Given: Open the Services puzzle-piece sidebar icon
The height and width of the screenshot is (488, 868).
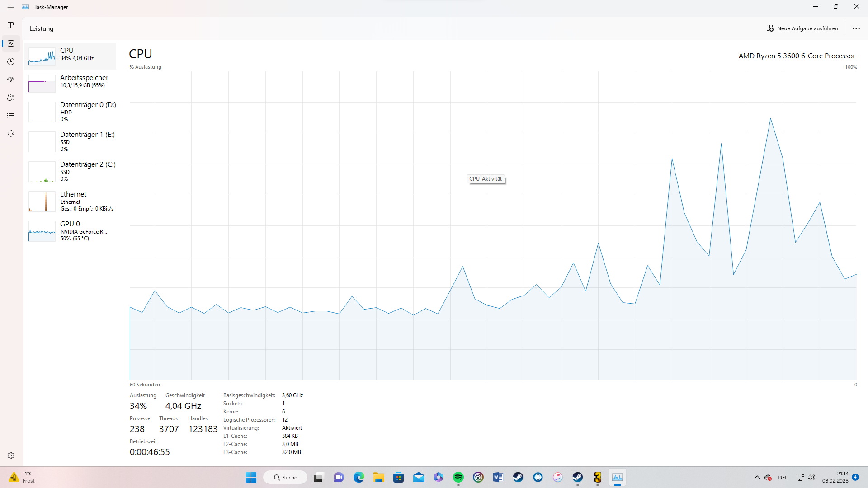Looking at the screenshot, I should click(x=11, y=134).
